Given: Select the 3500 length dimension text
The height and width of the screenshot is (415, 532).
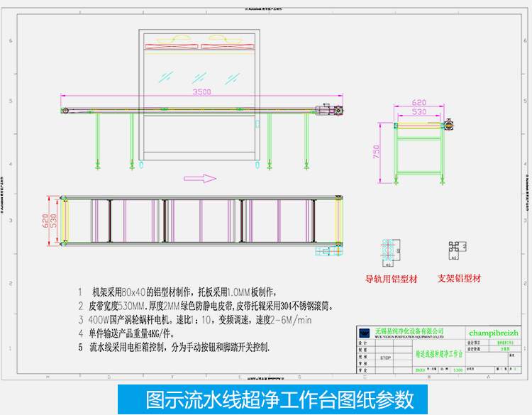Looking at the screenshot, I should [201, 93].
